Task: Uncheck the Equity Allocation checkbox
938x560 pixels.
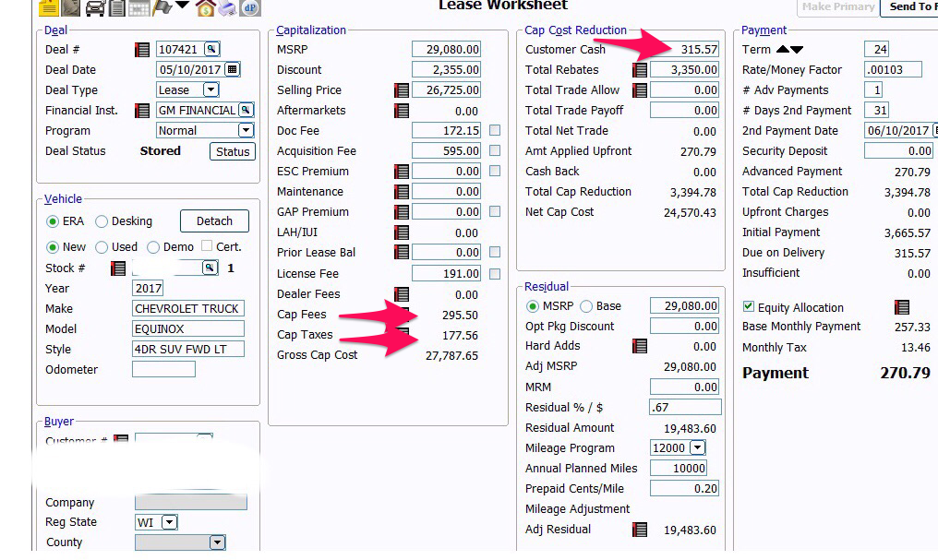Action: pos(749,306)
